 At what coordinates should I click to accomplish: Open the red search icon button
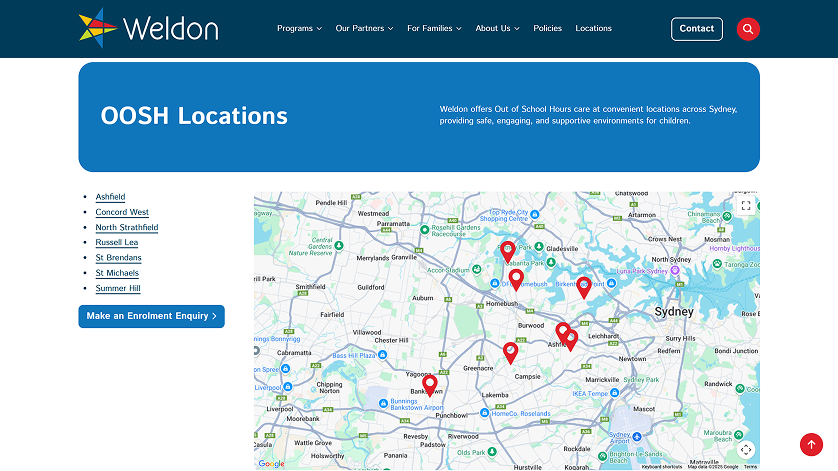click(x=748, y=29)
